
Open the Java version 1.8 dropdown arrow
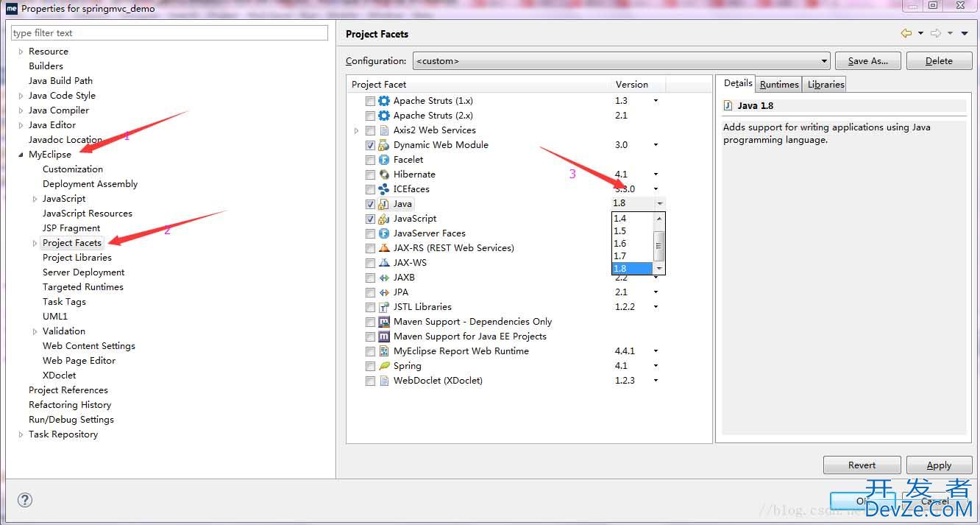point(659,204)
